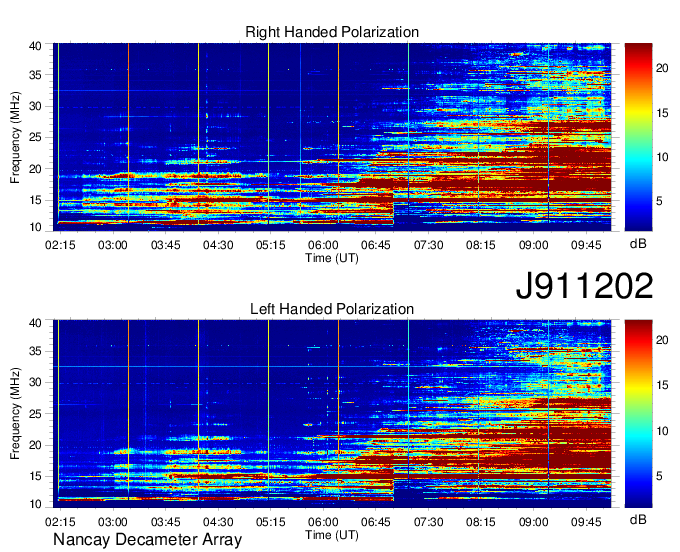Click the 20 dB label on the Left Handed color bar
Screen dimensions: 680x552
tap(662, 340)
